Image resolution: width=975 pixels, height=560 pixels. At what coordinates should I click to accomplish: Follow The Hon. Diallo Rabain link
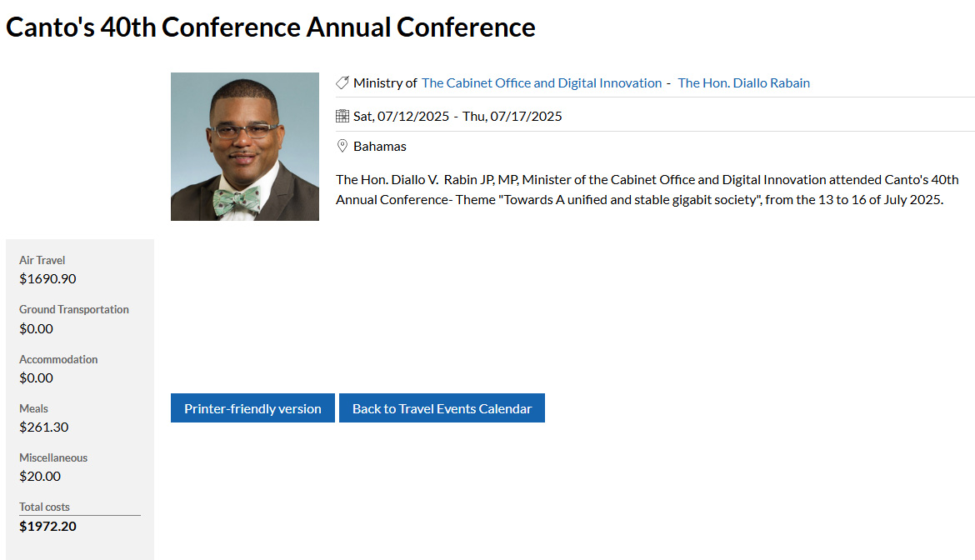tap(743, 82)
